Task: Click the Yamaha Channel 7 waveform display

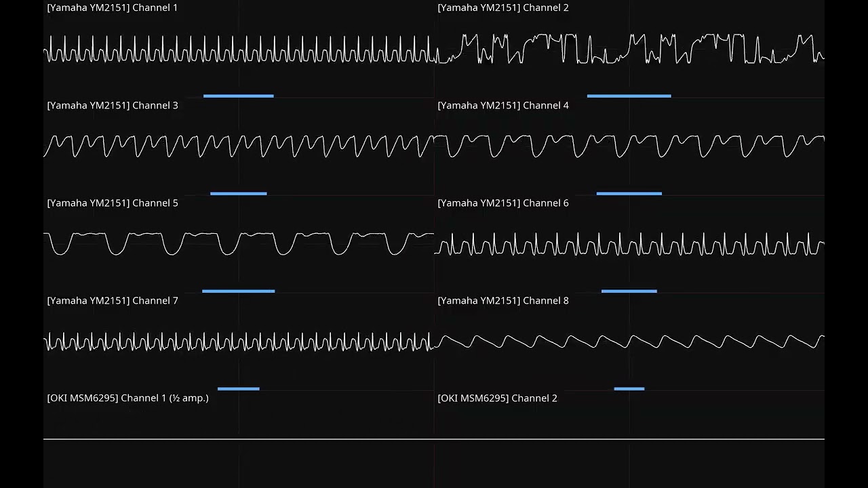Action: tap(239, 341)
